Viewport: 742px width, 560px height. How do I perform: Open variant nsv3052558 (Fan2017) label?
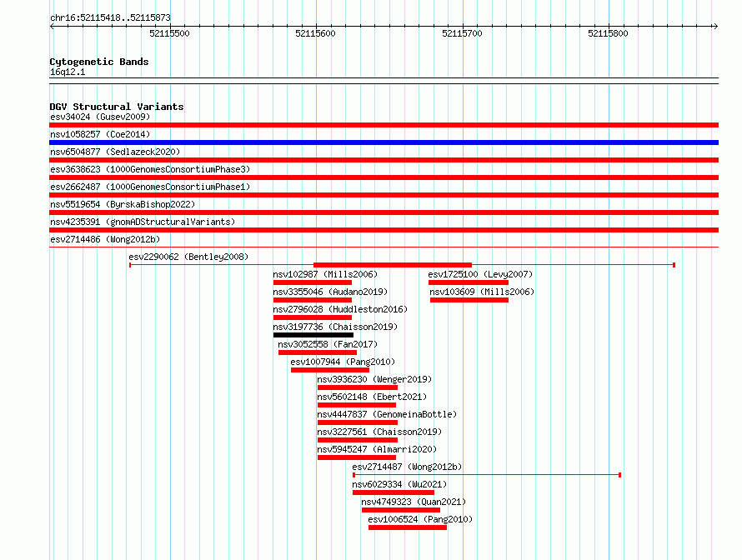[328, 344]
